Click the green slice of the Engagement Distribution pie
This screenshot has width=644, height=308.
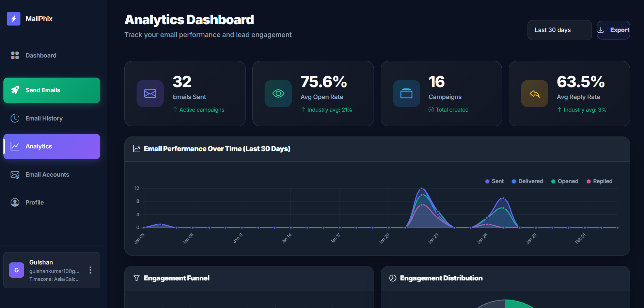click(x=518, y=304)
